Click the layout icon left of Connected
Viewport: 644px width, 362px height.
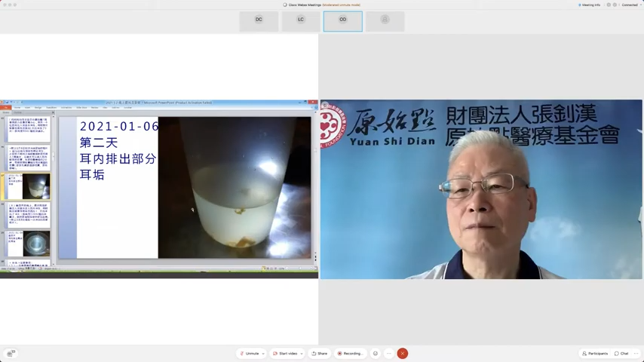coord(615,5)
